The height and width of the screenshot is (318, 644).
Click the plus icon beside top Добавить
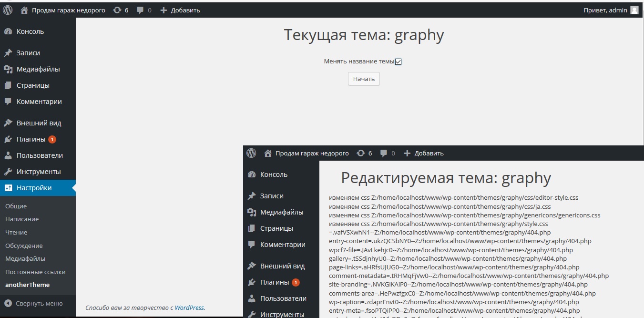(164, 10)
